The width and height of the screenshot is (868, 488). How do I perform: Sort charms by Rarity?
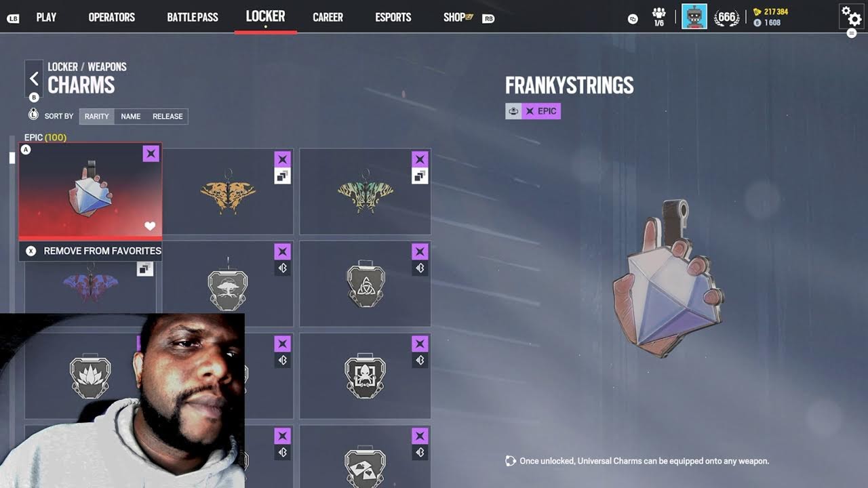coord(96,117)
